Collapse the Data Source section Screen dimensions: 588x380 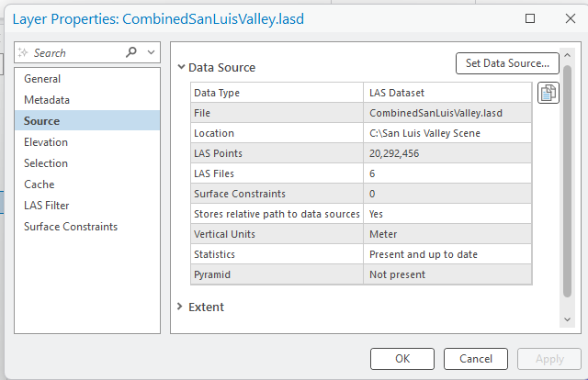pyautogui.click(x=181, y=67)
